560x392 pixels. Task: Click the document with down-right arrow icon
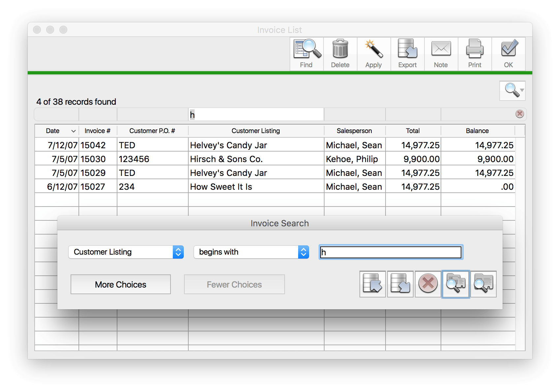click(x=400, y=284)
